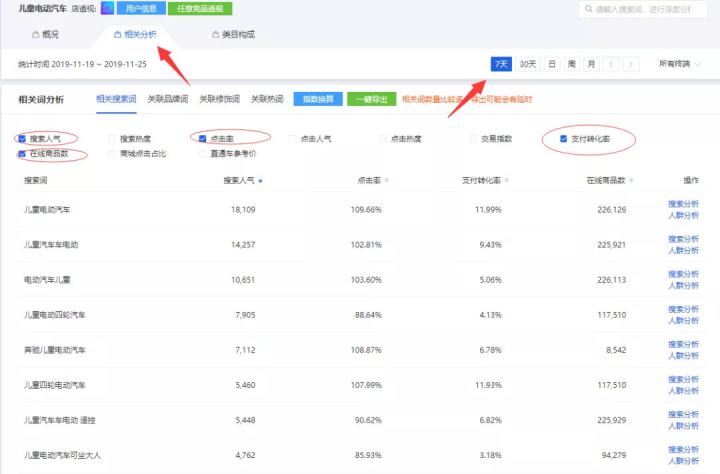Open 搜索分析 link for 儿童电动汽车 row
This screenshot has height=474, width=720.
point(683,204)
